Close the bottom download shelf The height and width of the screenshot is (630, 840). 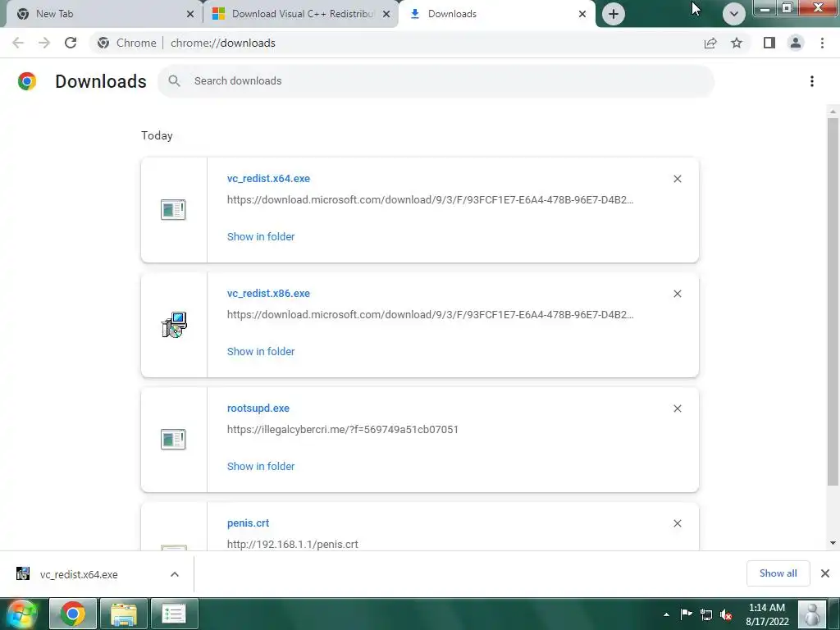coord(825,573)
